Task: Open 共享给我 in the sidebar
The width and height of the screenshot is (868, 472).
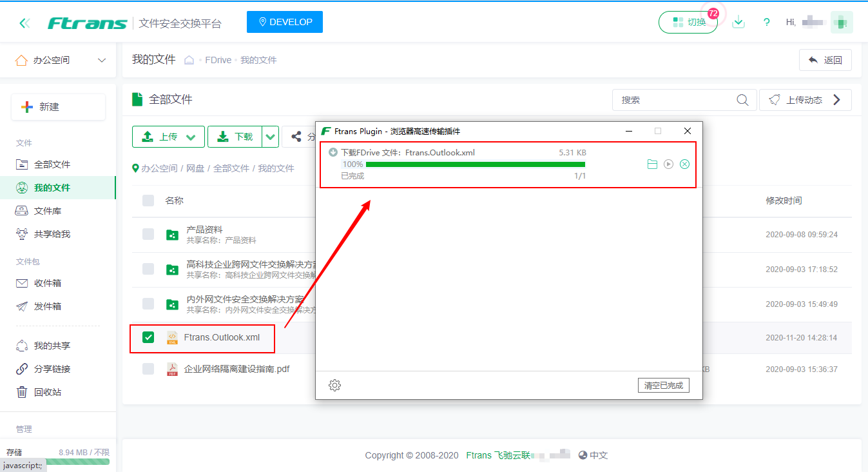Action: pyautogui.click(x=52, y=234)
